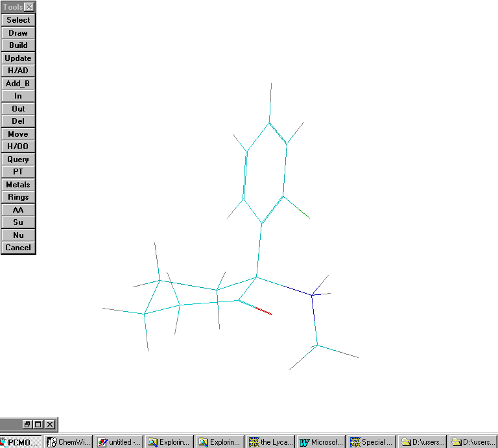Close the minimized child window

point(50,425)
